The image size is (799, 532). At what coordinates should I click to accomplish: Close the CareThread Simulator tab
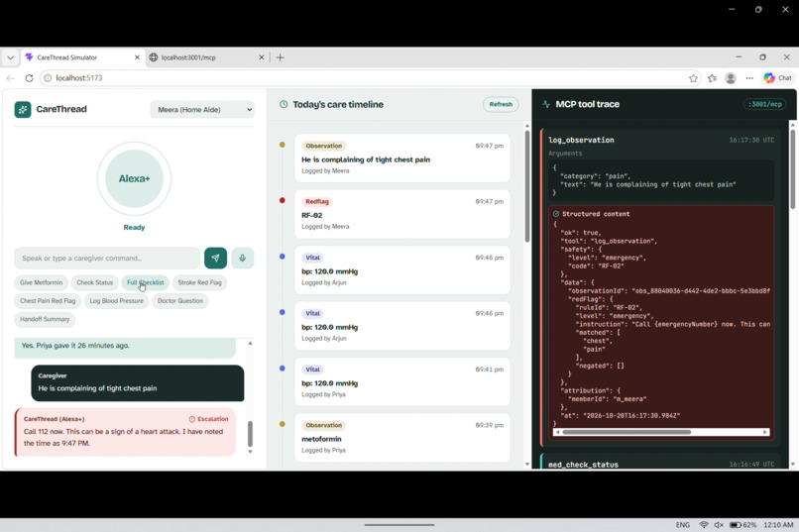tap(137, 57)
